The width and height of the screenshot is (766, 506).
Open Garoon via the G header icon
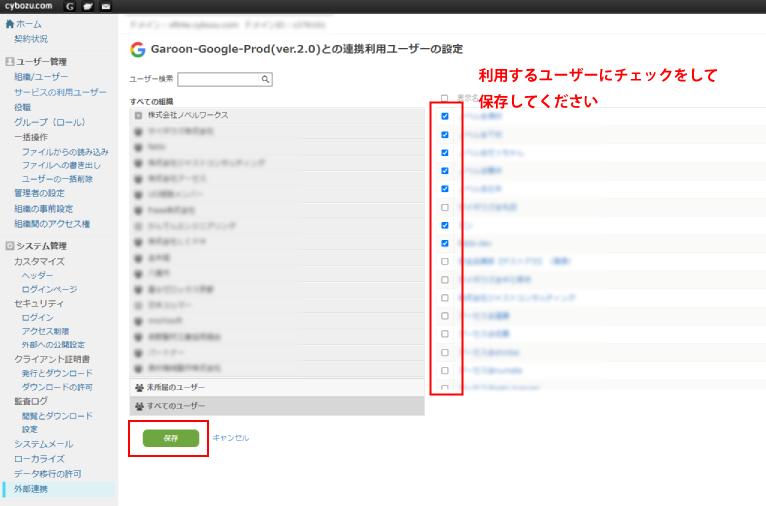point(70,6)
